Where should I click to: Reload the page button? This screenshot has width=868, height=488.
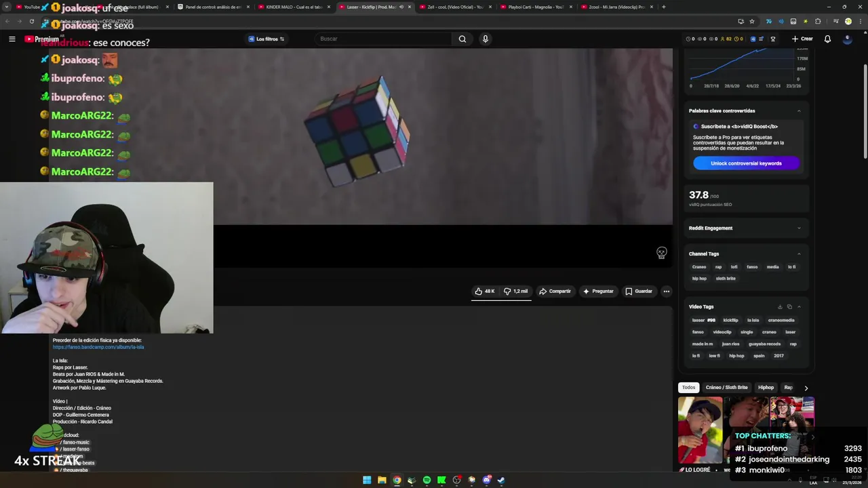click(x=31, y=22)
